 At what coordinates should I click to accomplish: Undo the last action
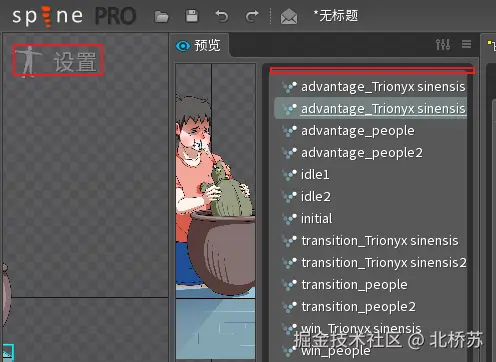click(222, 16)
